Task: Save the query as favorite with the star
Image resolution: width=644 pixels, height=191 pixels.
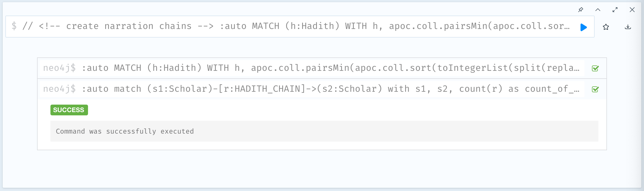Action: pyautogui.click(x=606, y=27)
